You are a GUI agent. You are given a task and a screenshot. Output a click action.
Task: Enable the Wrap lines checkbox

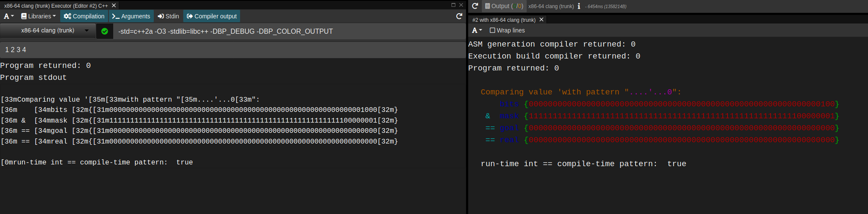(x=492, y=30)
